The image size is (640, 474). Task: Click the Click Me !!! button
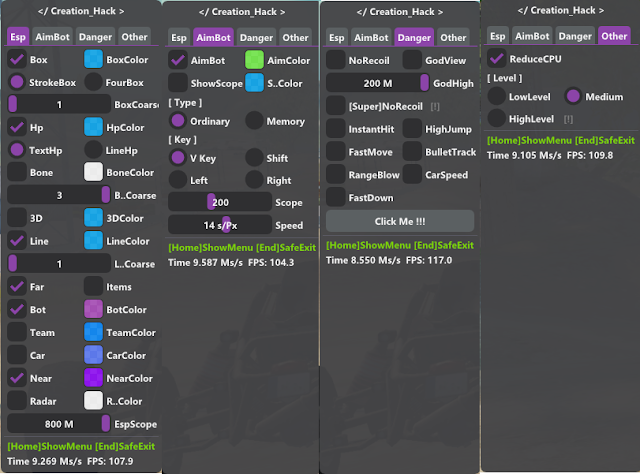[400, 221]
